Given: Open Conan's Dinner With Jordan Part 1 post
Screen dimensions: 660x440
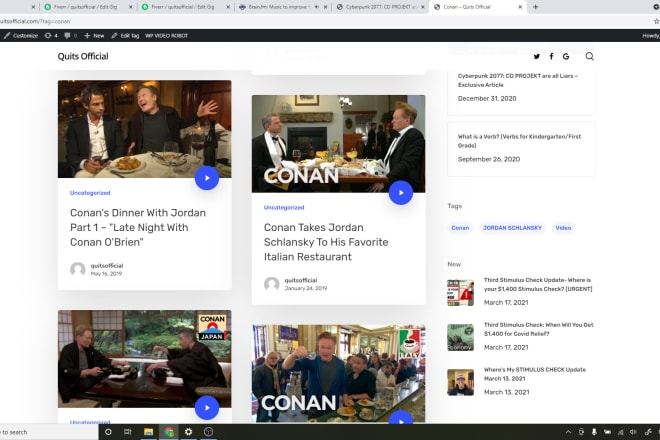Looking at the screenshot, I should [138, 227].
